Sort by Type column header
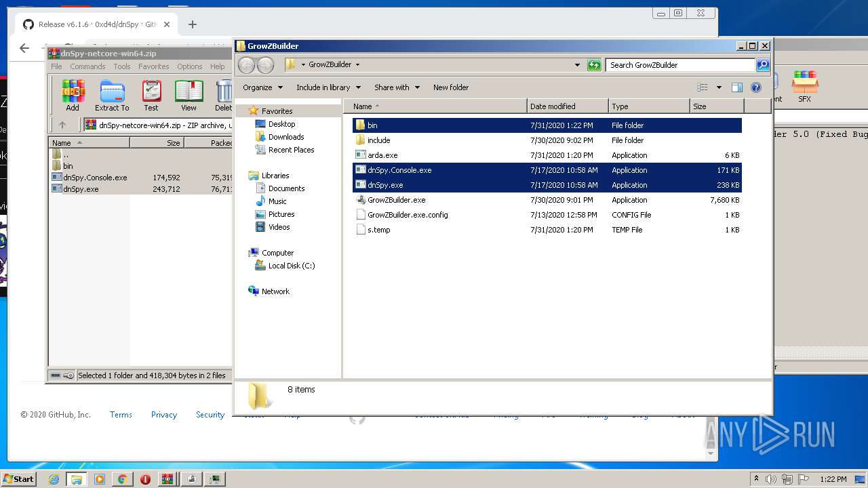This screenshot has height=488, width=868. [x=649, y=106]
